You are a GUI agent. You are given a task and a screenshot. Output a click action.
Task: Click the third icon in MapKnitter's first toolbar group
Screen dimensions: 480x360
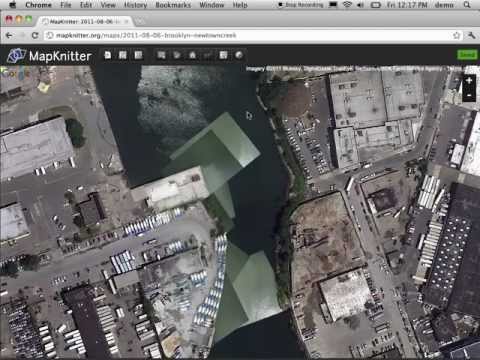click(x=138, y=55)
